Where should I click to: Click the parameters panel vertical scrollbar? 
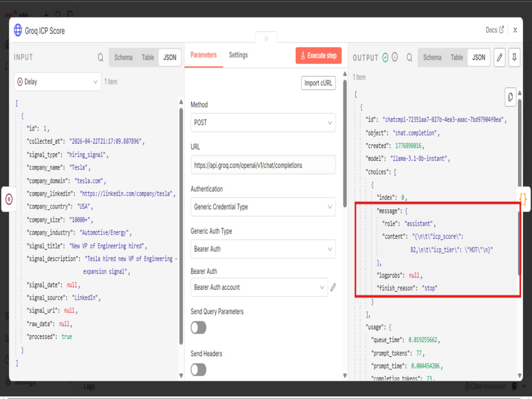[345, 143]
